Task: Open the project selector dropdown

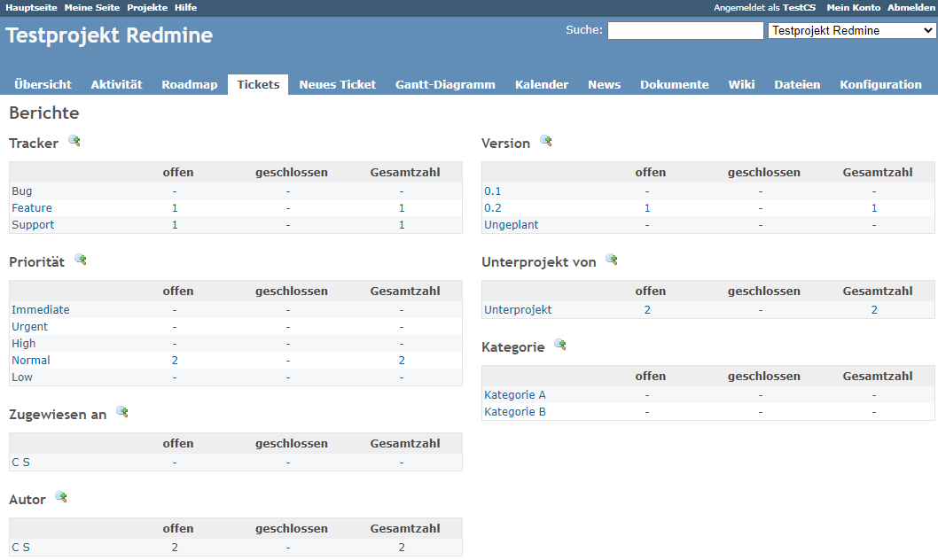Action: pyautogui.click(x=852, y=30)
